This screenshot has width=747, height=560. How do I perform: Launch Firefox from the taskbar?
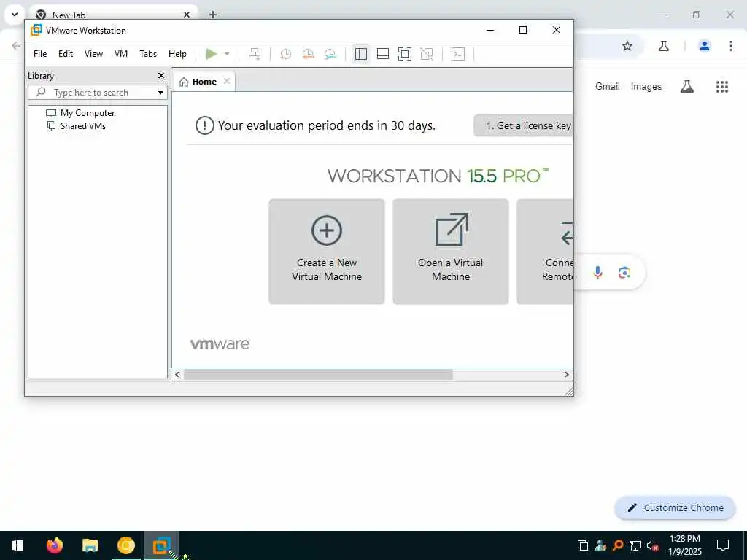(x=54, y=545)
